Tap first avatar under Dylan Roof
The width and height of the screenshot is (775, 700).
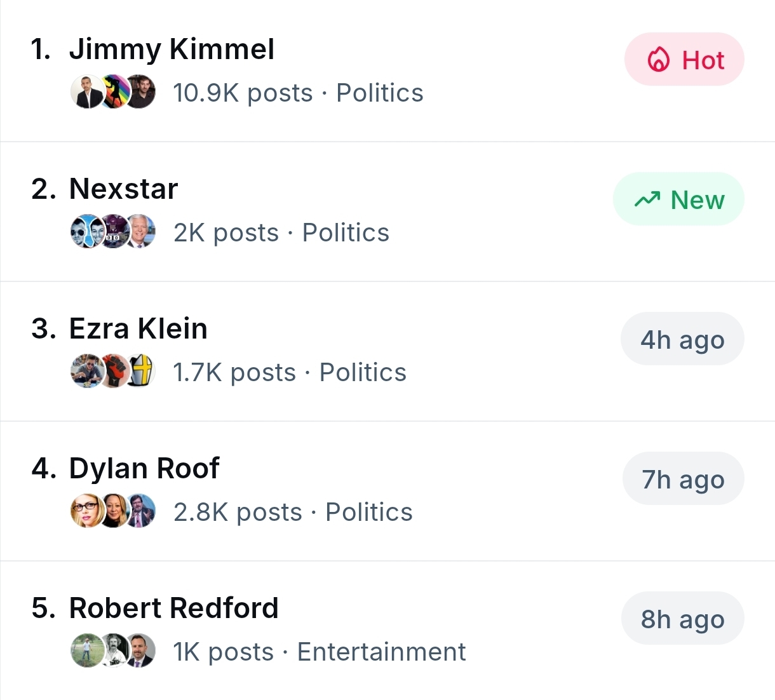click(x=86, y=511)
